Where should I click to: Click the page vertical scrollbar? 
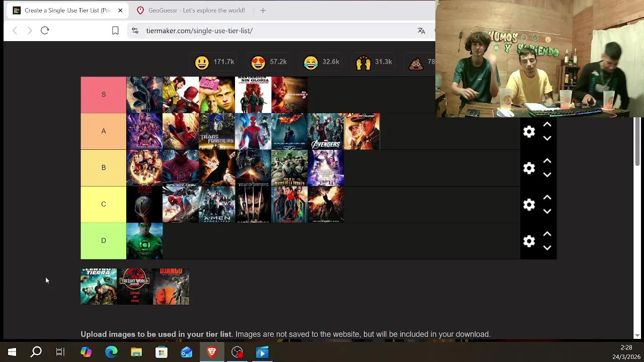(x=637, y=141)
